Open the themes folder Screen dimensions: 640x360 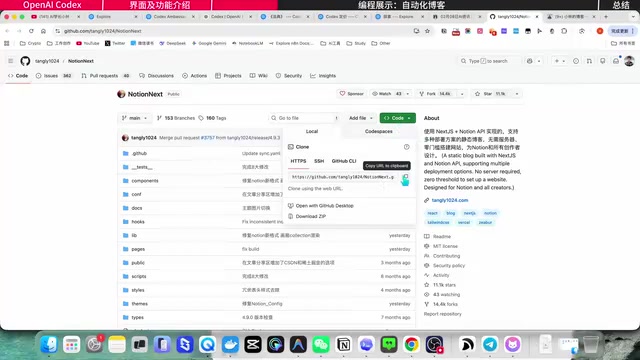coord(140,304)
